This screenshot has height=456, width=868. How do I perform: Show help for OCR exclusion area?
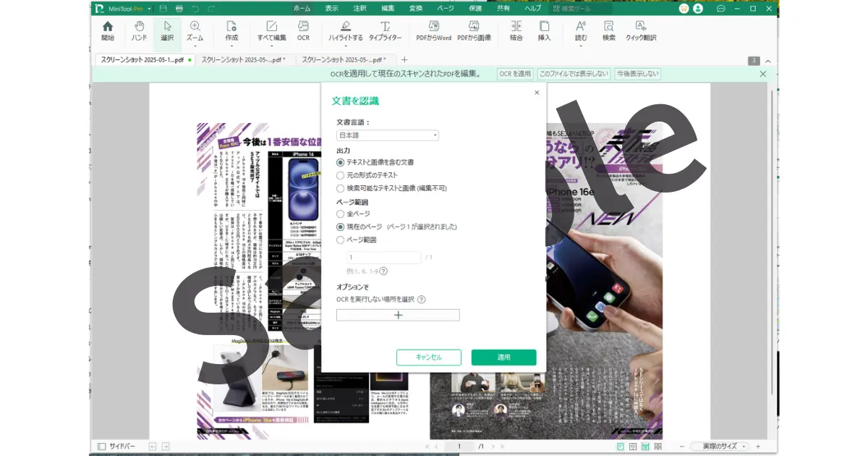click(x=422, y=299)
